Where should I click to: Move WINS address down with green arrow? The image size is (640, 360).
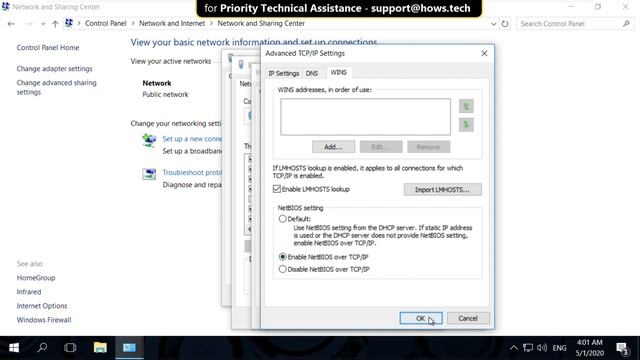466,124
